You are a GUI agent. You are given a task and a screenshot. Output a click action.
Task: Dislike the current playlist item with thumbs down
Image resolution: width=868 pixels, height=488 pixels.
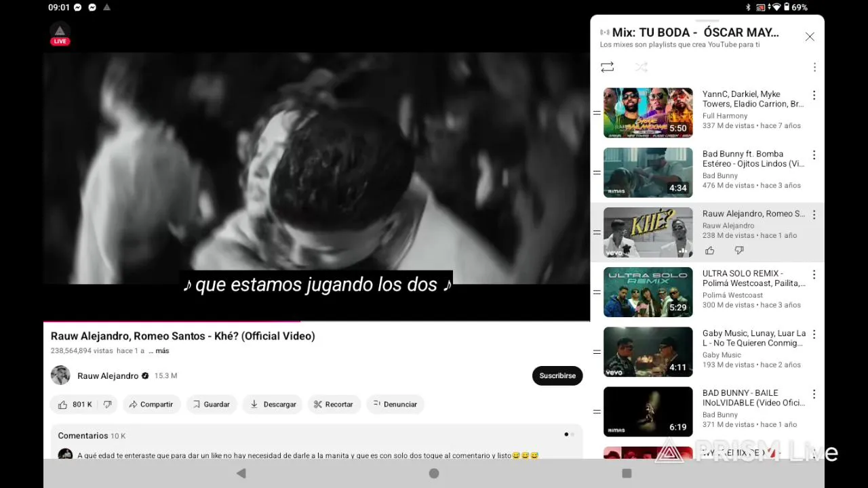coord(739,251)
